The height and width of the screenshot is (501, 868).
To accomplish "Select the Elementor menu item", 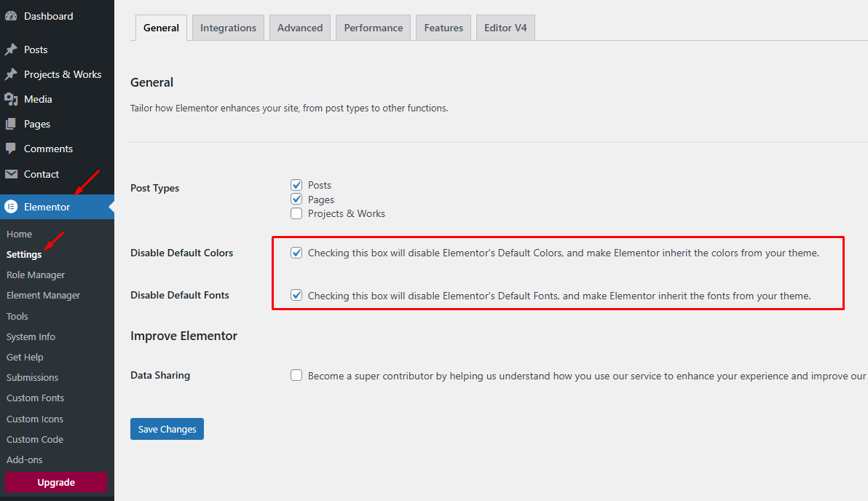I will [x=57, y=207].
